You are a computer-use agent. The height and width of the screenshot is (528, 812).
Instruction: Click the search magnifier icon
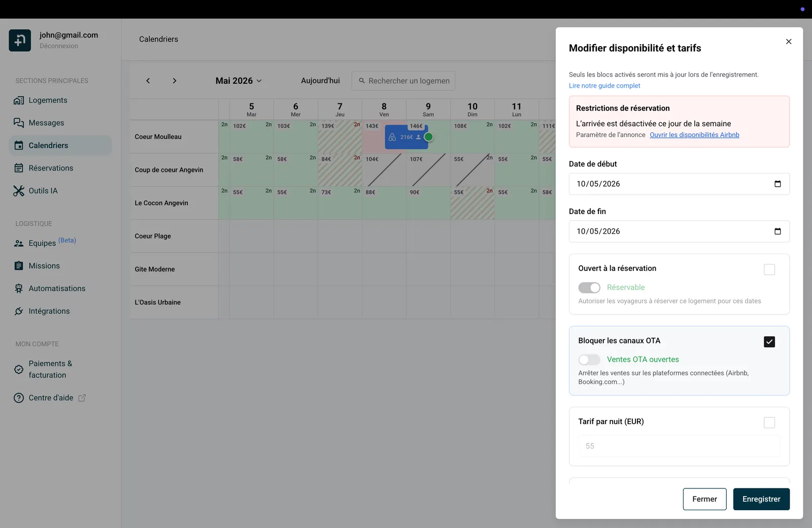362,81
